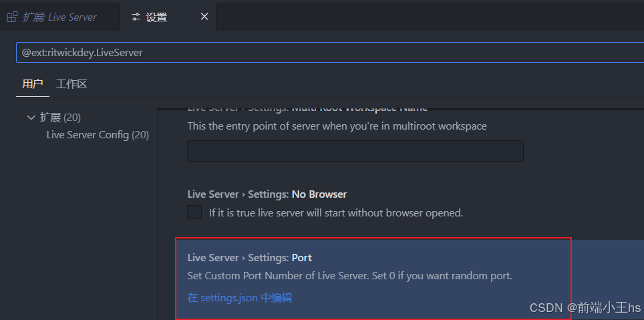This screenshot has width=644, height=320.
Task: Collapse the 扩展 (20) tree node
Action: click(x=31, y=118)
